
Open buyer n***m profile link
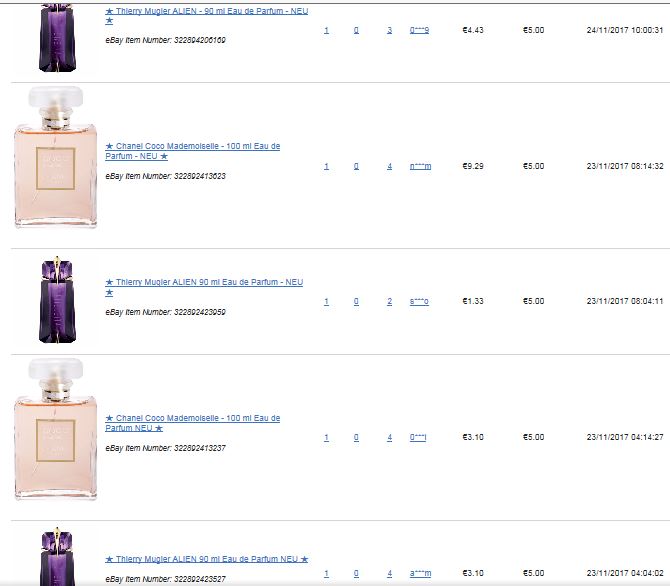click(x=420, y=166)
